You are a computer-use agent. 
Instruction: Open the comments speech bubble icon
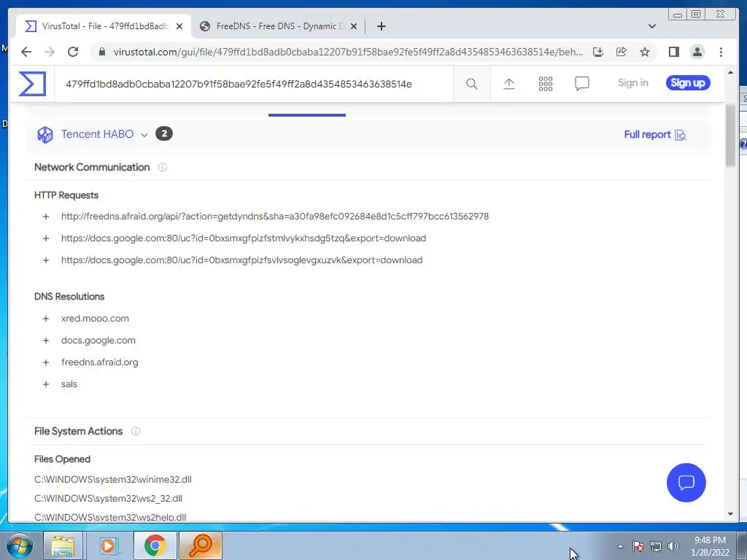point(581,84)
